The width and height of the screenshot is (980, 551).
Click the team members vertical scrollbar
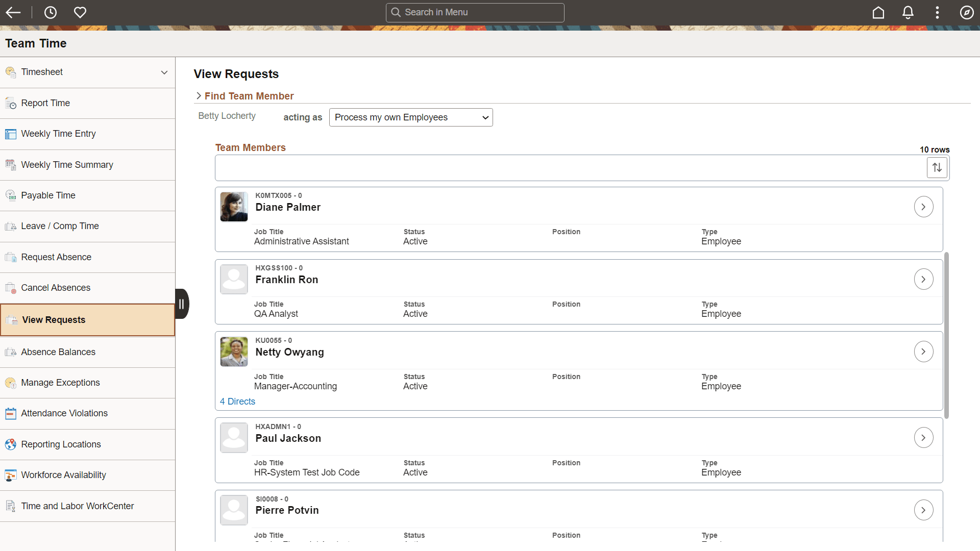(946, 335)
